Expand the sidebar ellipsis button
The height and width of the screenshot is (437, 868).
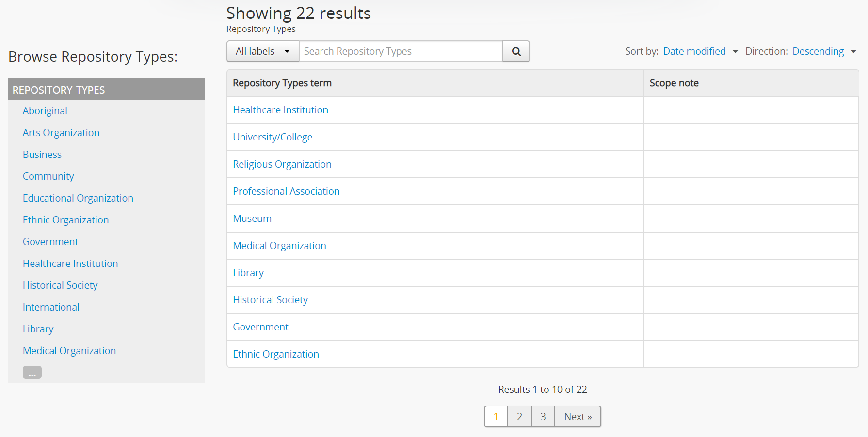tap(32, 373)
